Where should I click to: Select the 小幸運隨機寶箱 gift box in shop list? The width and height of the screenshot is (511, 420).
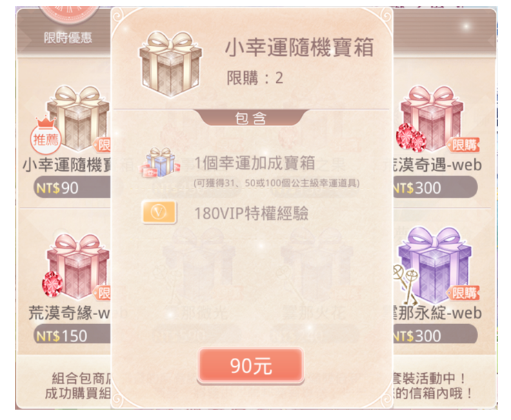(x=78, y=118)
